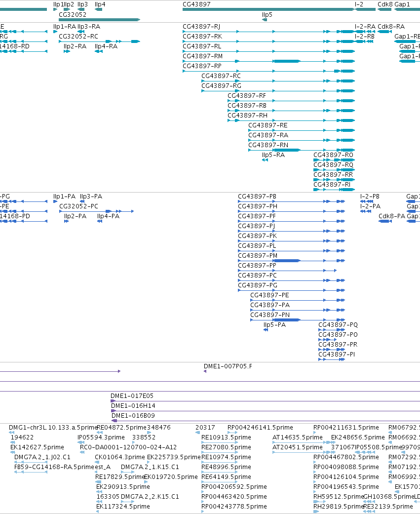Click the I-2 gene bar
Image resolution: width=420 pixels, height=514 pixels.
click(365, 9)
